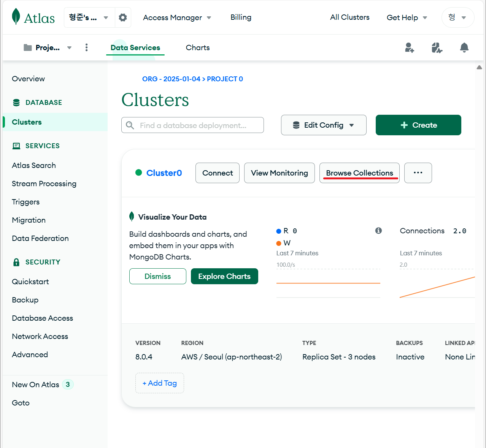
Task: Open Triggers in sidebar
Action: (26, 202)
